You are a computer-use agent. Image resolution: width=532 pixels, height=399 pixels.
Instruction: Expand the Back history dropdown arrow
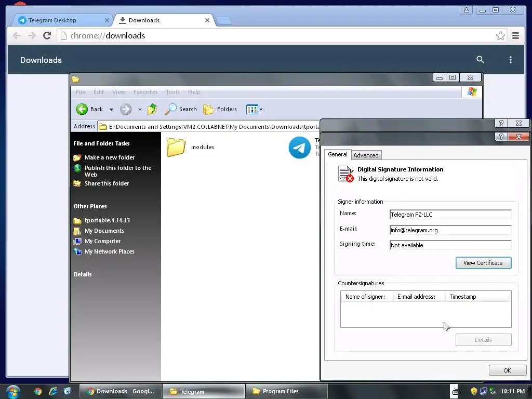tap(111, 110)
